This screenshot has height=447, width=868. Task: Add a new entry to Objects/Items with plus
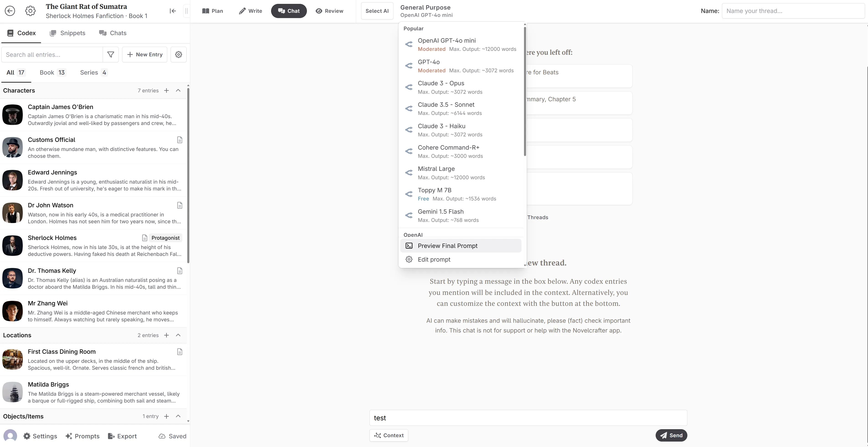167,416
